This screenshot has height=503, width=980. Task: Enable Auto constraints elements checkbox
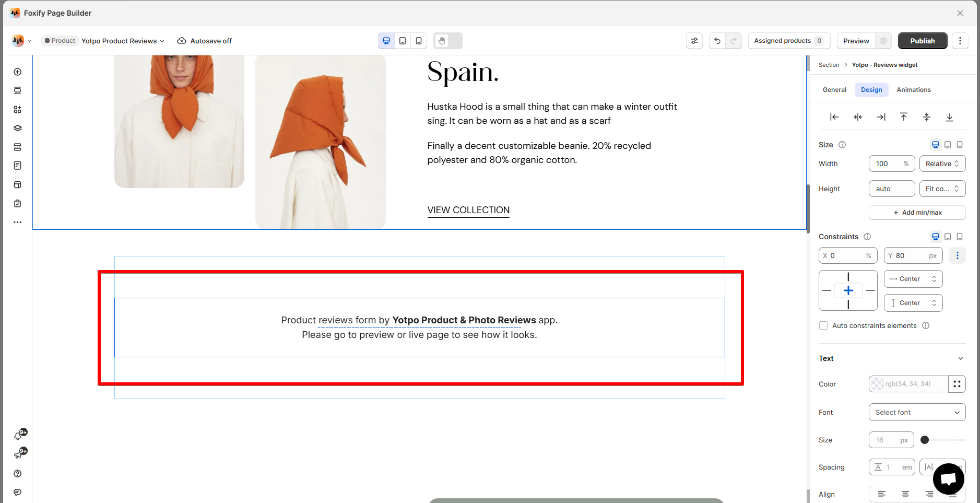pyautogui.click(x=823, y=325)
